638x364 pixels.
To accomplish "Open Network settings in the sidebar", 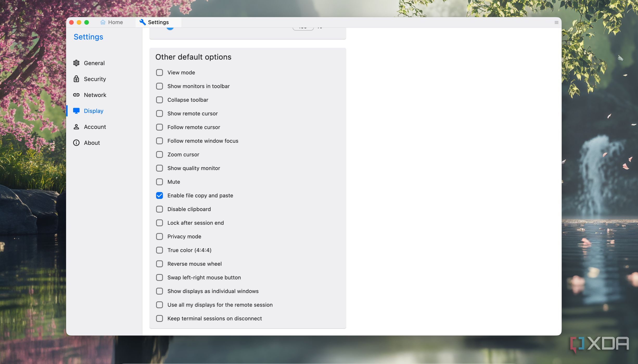I will pyautogui.click(x=90, y=95).
